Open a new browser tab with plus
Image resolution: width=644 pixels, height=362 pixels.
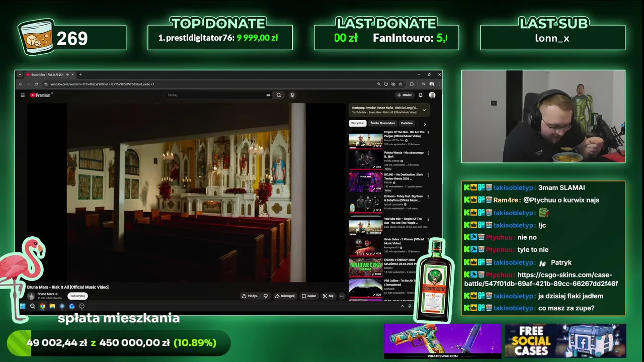(80, 74)
